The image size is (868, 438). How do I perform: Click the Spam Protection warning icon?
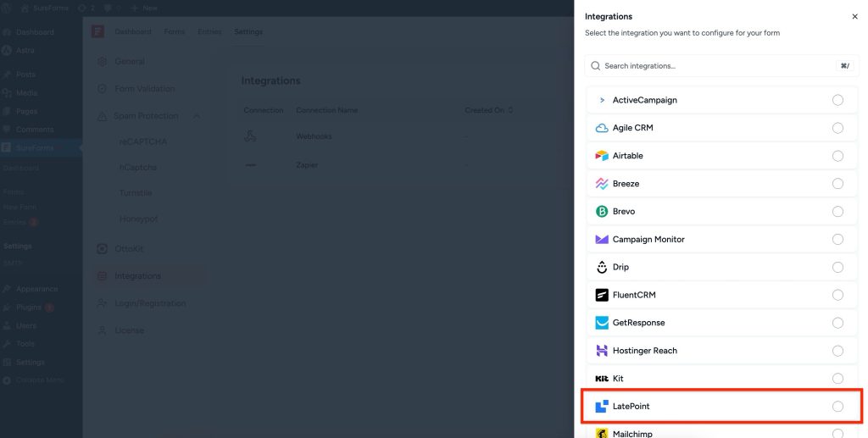[x=102, y=116]
